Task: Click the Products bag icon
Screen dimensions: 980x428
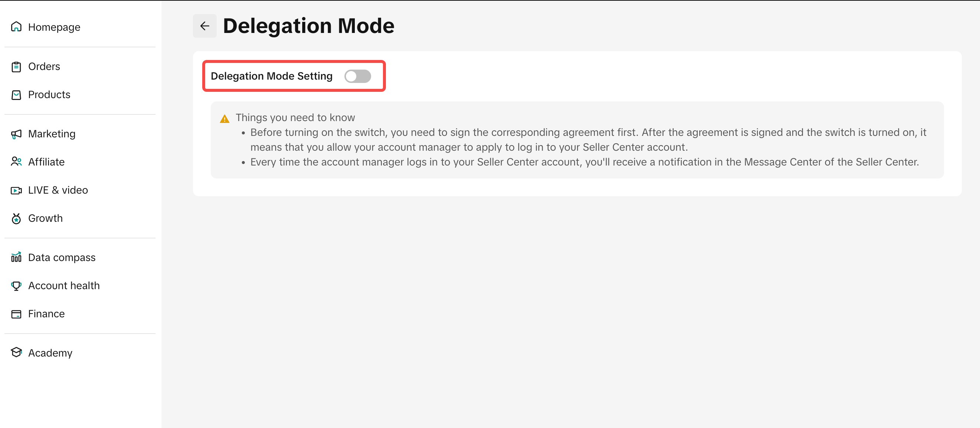Action: (16, 95)
